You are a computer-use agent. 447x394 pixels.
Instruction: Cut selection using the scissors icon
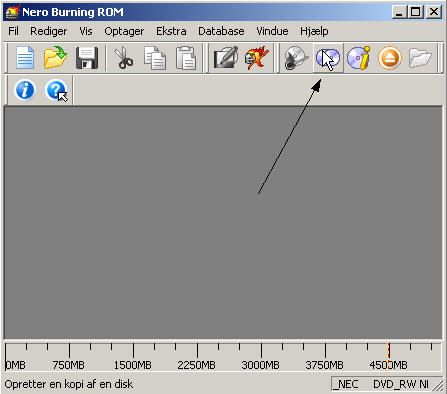[123, 58]
